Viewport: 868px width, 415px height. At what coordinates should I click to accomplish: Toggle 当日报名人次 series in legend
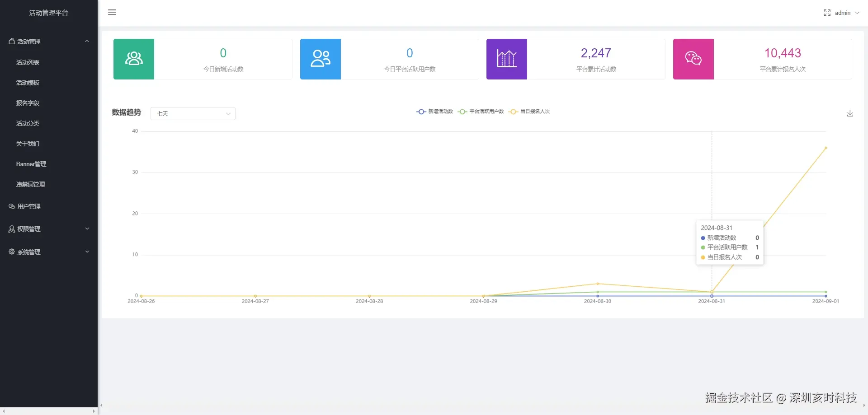click(529, 112)
